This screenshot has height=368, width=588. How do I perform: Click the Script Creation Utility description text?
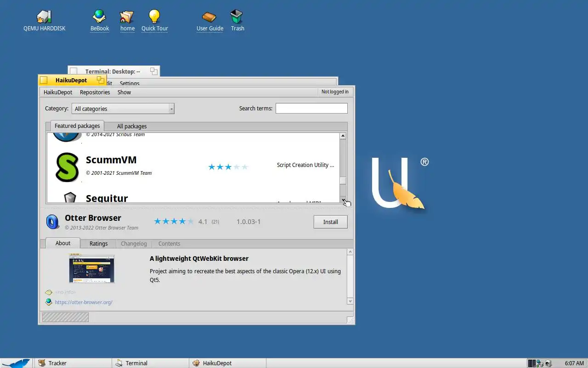(305, 165)
